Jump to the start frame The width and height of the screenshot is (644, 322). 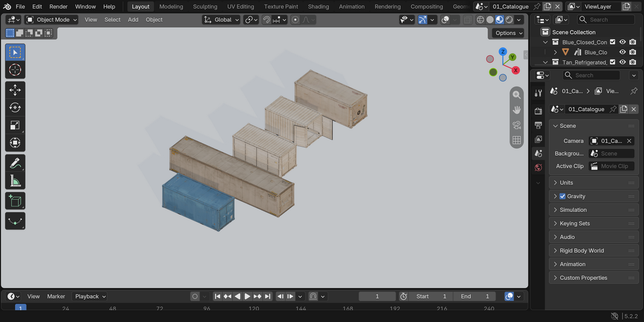click(x=217, y=296)
